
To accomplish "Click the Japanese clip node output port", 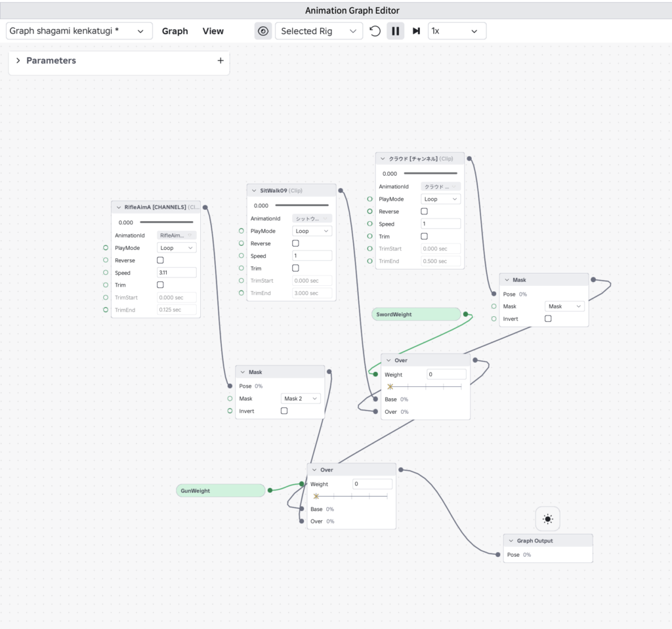I will click(469, 159).
